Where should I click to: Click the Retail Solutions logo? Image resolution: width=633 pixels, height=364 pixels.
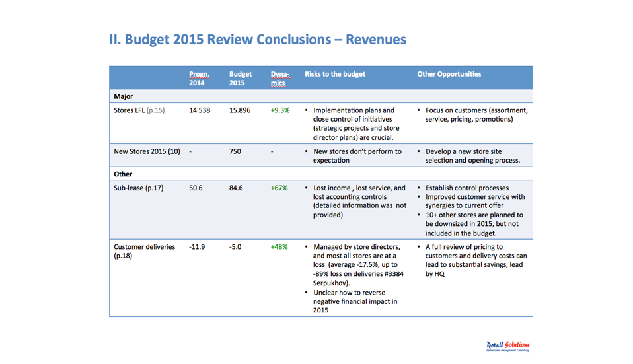[x=508, y=347]
